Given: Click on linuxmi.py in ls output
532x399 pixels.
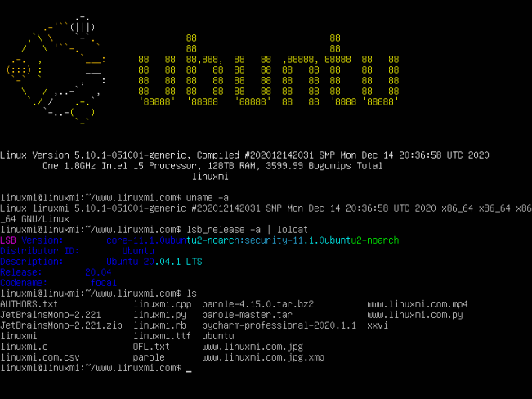Looking at the screenshot, I should click(159, 315).
